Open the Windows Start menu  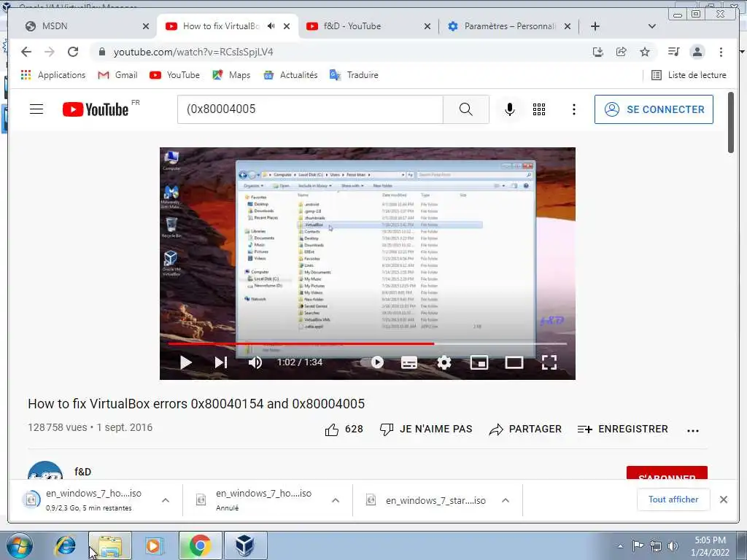pos(20,545)
